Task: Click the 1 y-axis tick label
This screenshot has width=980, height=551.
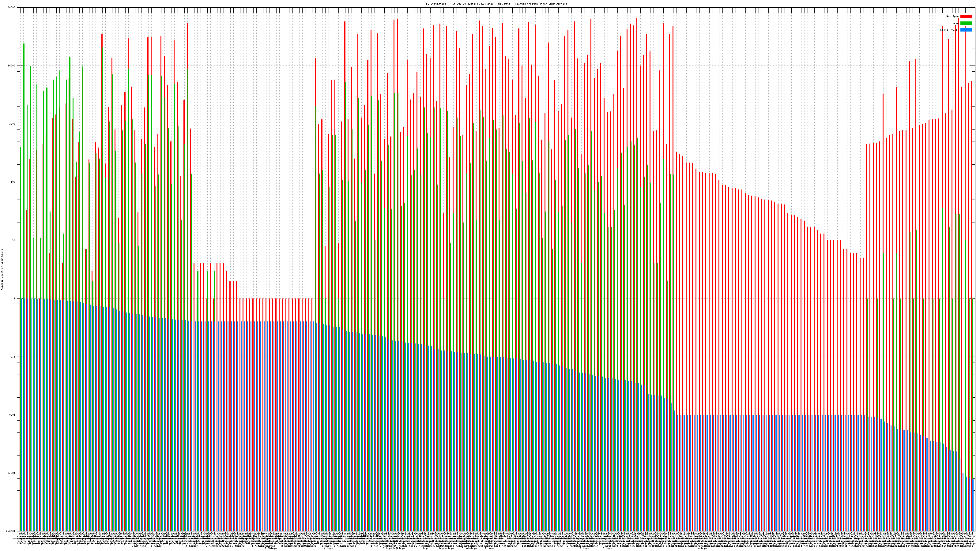Action: pyautogui.click(x=14, y=298)
